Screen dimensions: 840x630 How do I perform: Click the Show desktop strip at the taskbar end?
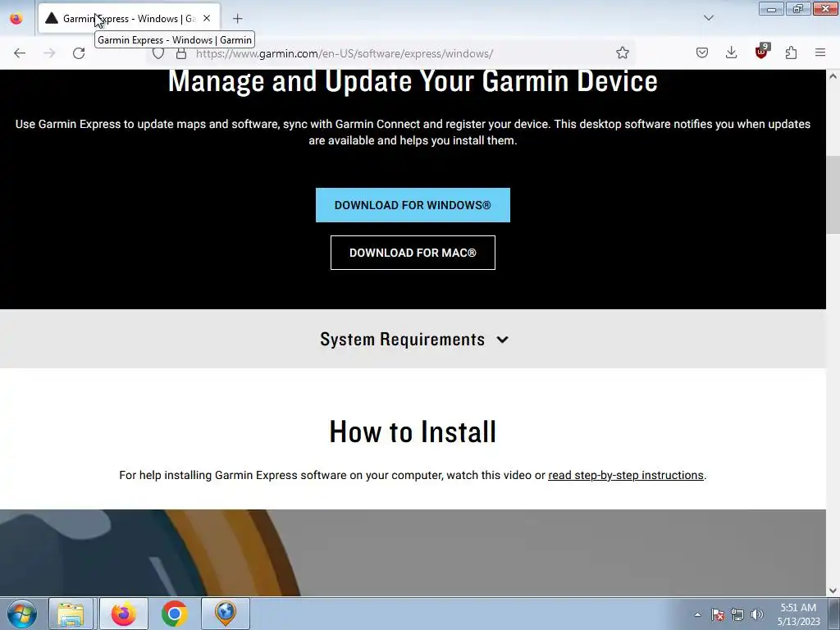point(834,614)
